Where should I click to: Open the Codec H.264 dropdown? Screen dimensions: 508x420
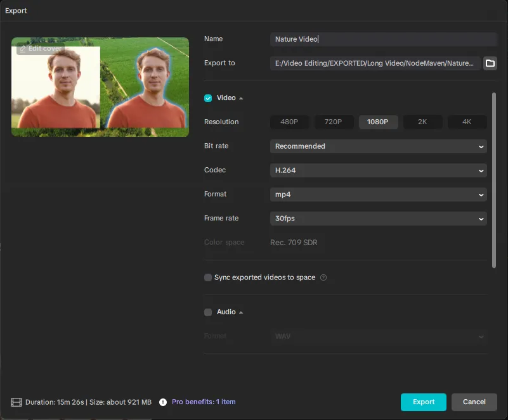point(378,170)
